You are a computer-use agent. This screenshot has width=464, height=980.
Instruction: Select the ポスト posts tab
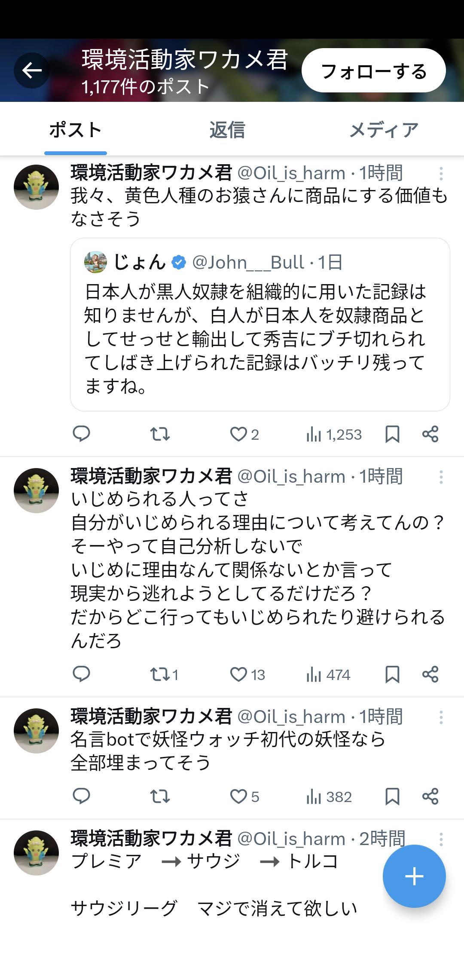click(75, 130)
